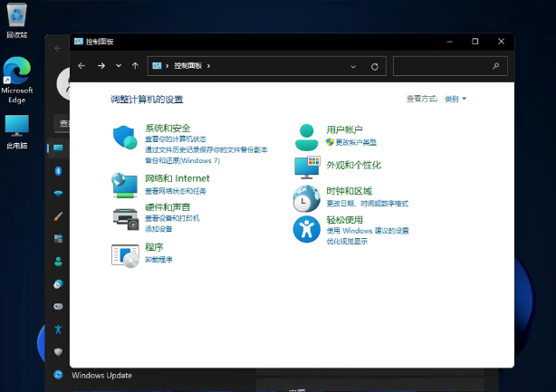This screenshot has width=556, height=392.
Task: Open the recent locations dropdown chevron
Action: [118, 66]
